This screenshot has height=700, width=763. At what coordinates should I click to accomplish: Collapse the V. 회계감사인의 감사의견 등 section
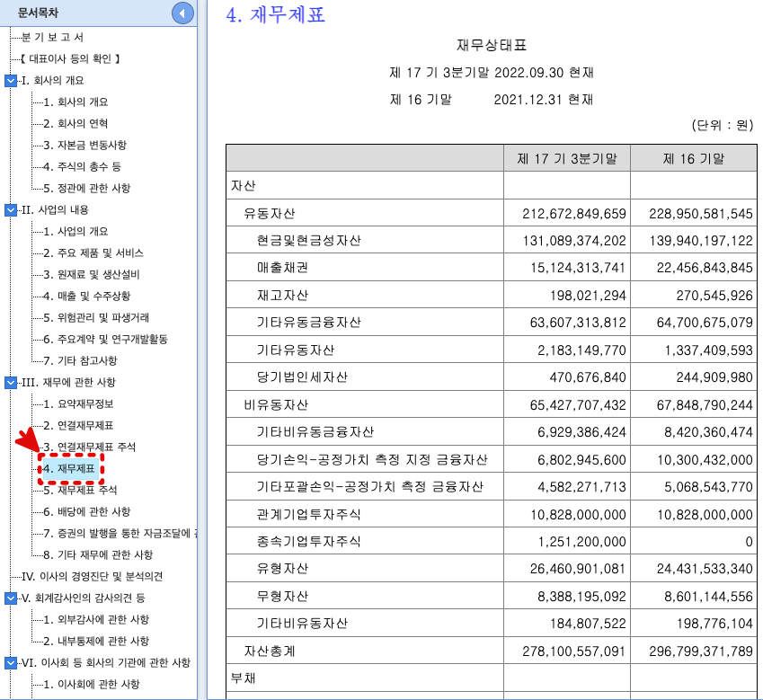11,598
